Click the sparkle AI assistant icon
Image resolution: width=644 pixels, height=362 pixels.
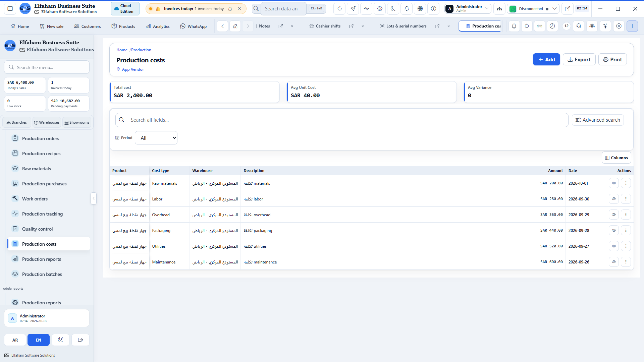[605, 26]
